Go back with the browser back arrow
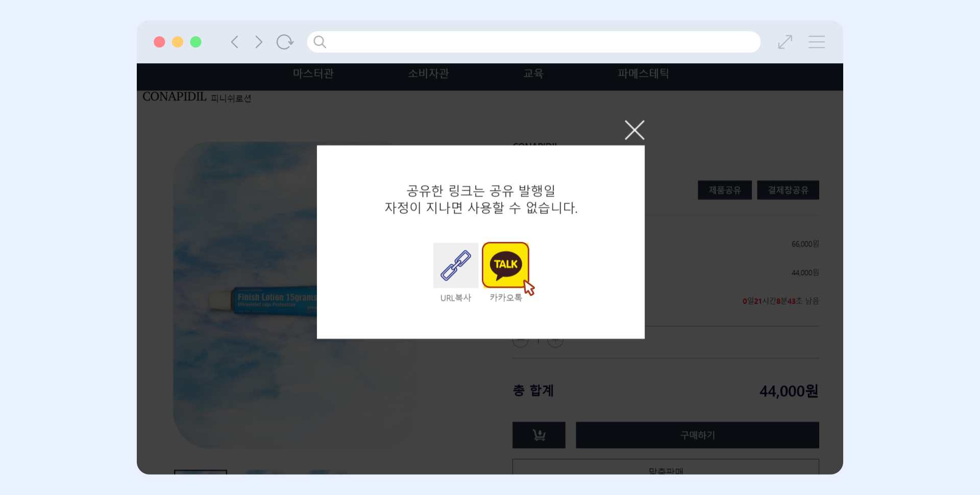The image size is (980, 495). [235, 42]
